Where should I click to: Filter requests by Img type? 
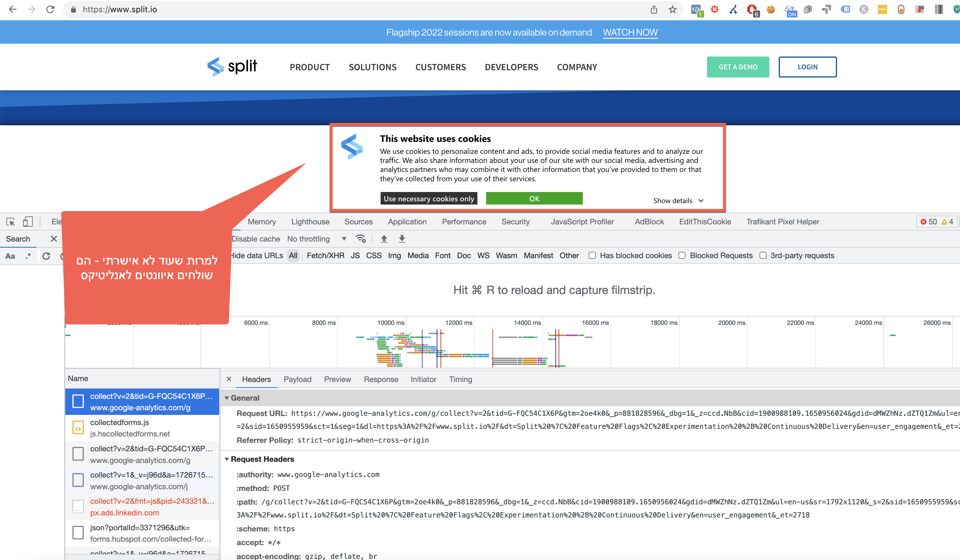(x=394, y=256)
